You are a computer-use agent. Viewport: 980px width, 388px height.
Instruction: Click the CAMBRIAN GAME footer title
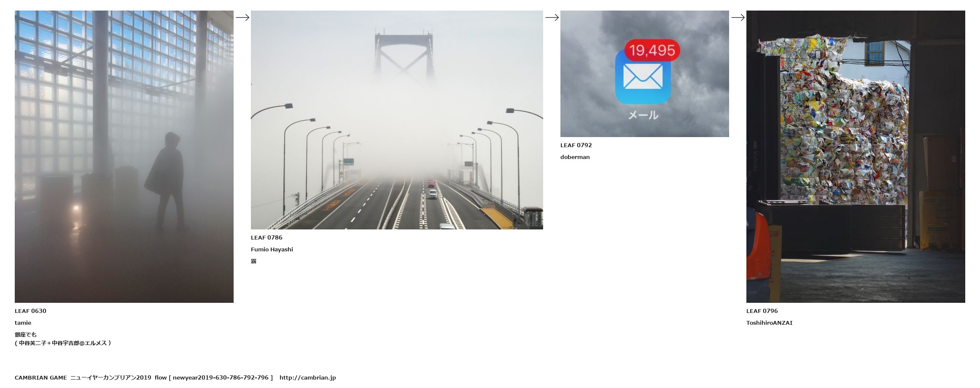[x=41, y=377]
